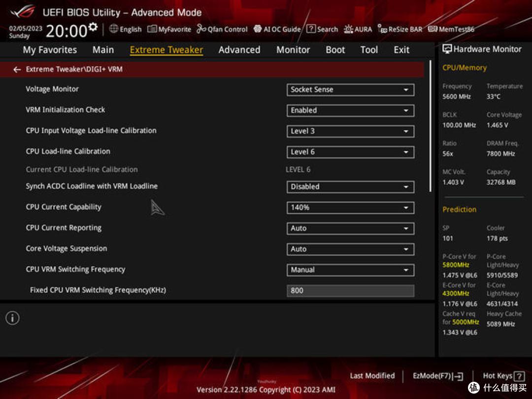Switch to Monitor tab
The image size is (532, 399).
(293, 50)
